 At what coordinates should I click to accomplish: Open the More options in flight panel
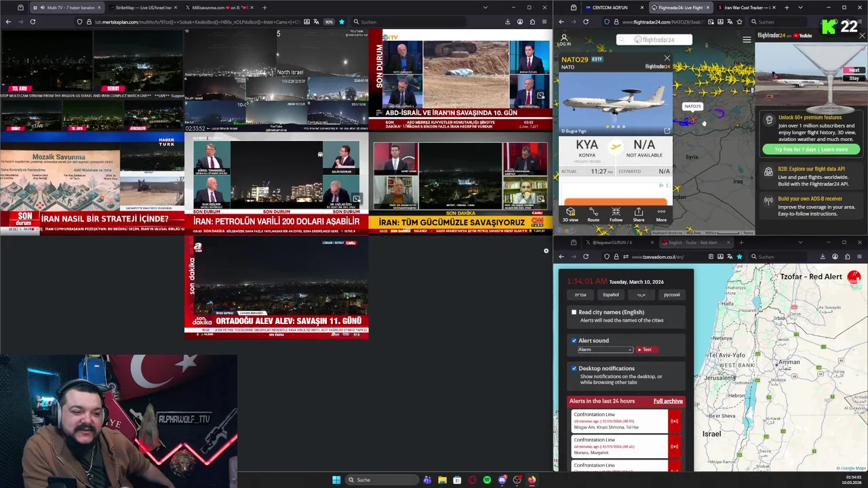[661, 215]
